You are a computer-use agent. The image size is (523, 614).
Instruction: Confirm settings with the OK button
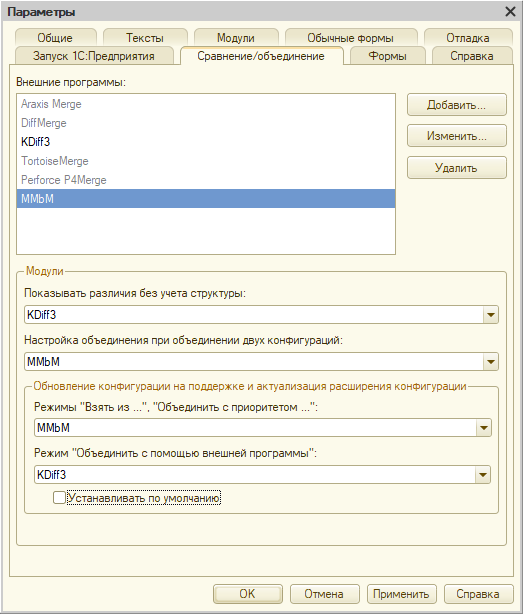point(247,594)
